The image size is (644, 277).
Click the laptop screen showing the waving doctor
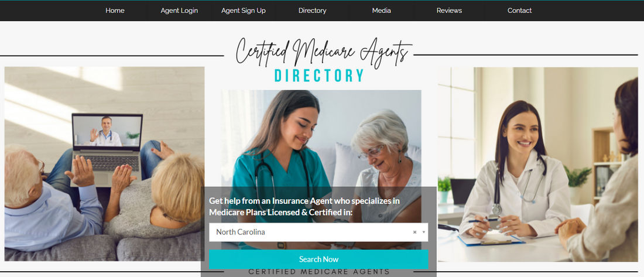pos(107,131)
